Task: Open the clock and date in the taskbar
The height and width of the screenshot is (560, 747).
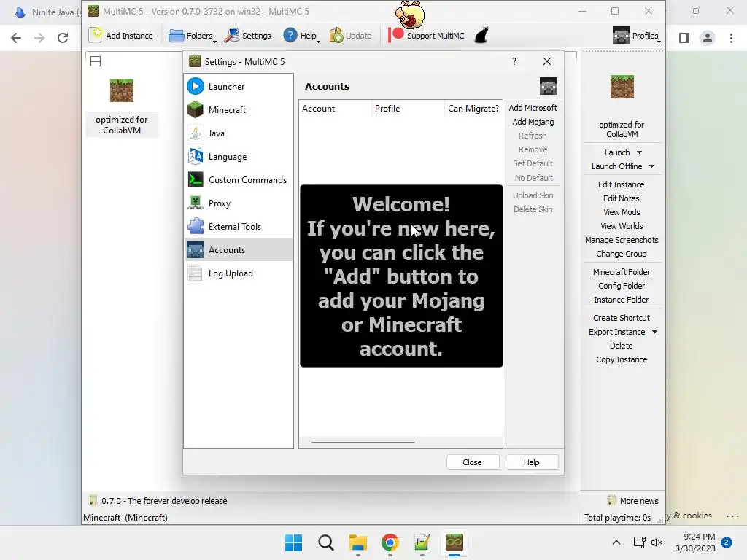Action: point(695,542)
